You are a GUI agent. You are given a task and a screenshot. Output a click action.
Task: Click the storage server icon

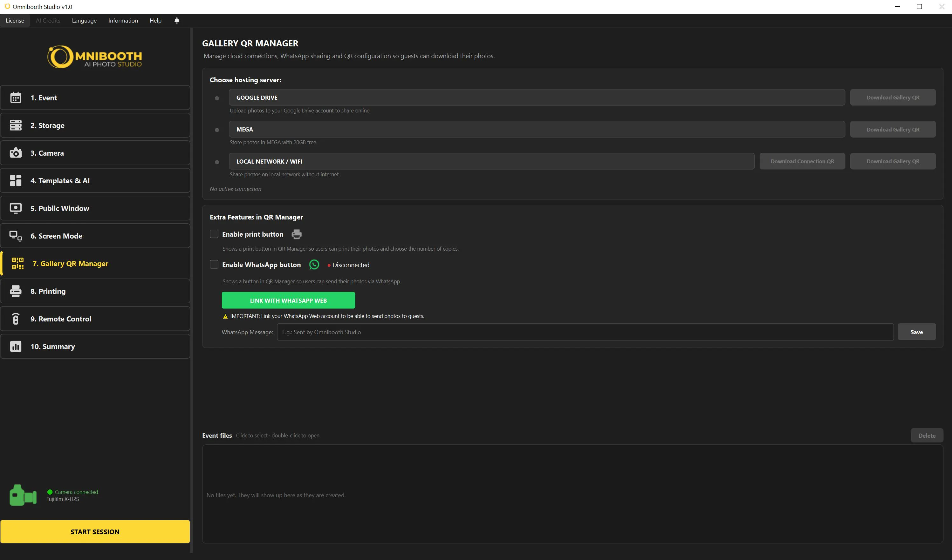pyautogui.click(x=16, y=125)
